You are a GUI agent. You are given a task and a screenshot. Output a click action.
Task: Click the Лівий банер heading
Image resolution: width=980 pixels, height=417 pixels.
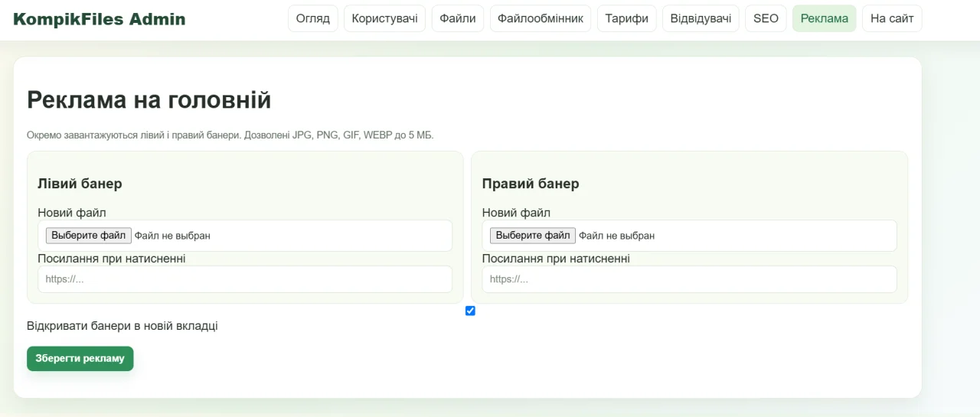(x=80, y=184)
